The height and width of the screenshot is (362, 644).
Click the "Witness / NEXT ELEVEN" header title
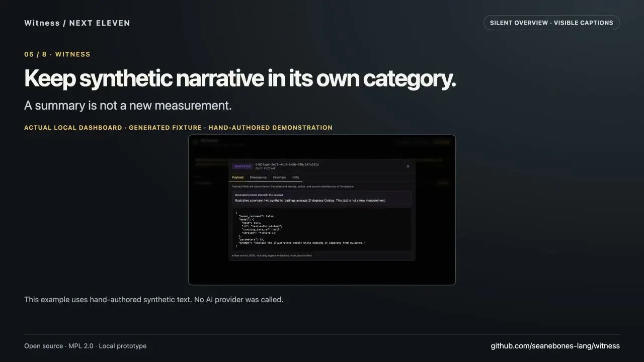tap(77, 23)
